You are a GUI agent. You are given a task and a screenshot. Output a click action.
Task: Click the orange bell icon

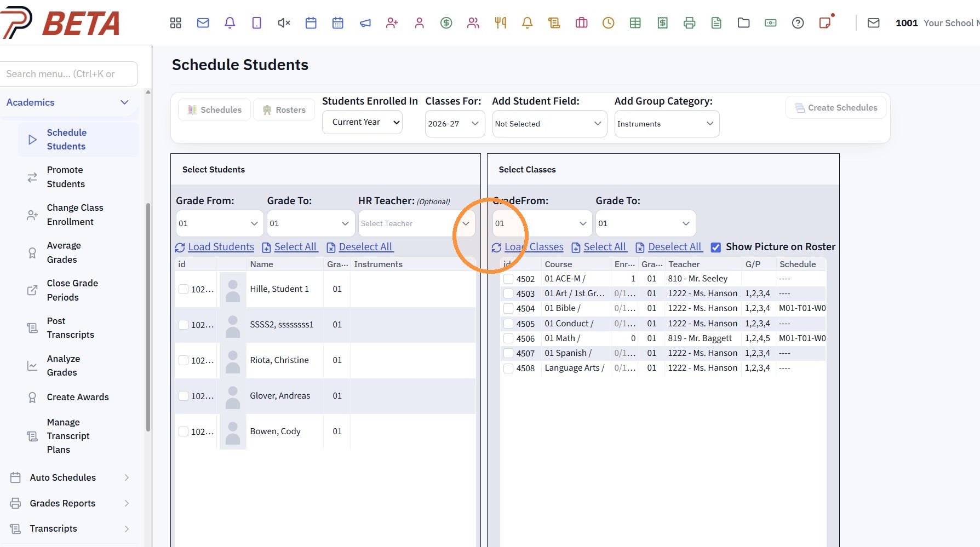click(527, 23)
